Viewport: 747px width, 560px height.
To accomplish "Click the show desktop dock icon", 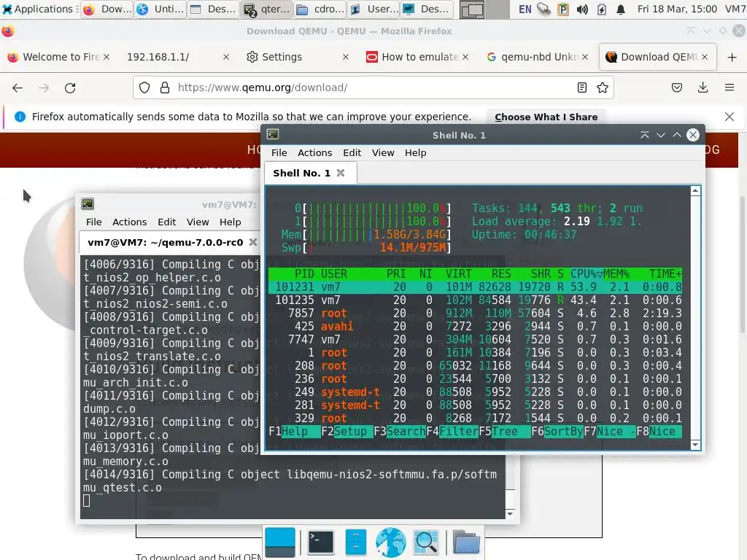I will tap(280, 542).
